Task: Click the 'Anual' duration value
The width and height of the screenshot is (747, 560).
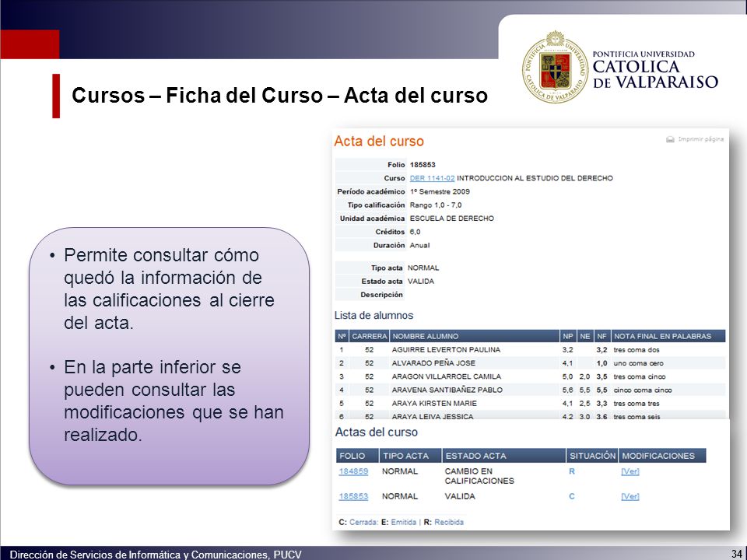Action: (x=419, y=245)
